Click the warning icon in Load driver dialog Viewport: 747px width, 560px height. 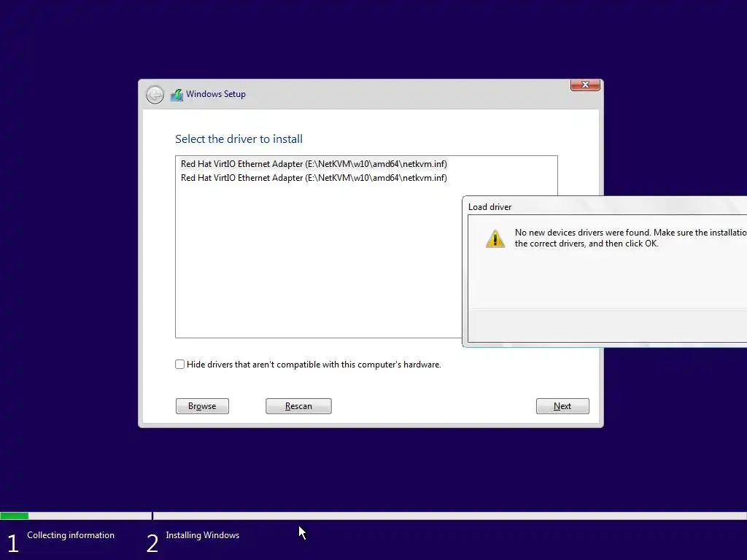point(495,238)
